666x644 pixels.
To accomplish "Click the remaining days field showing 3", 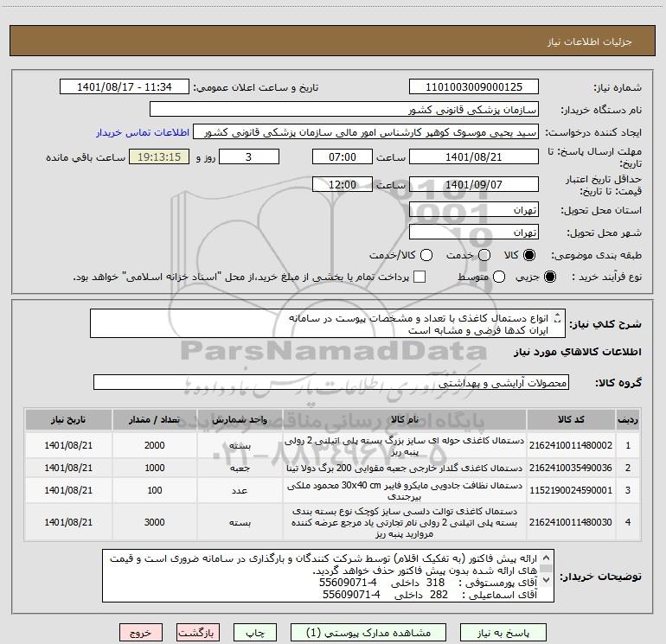I will click(x=249, y=157).
